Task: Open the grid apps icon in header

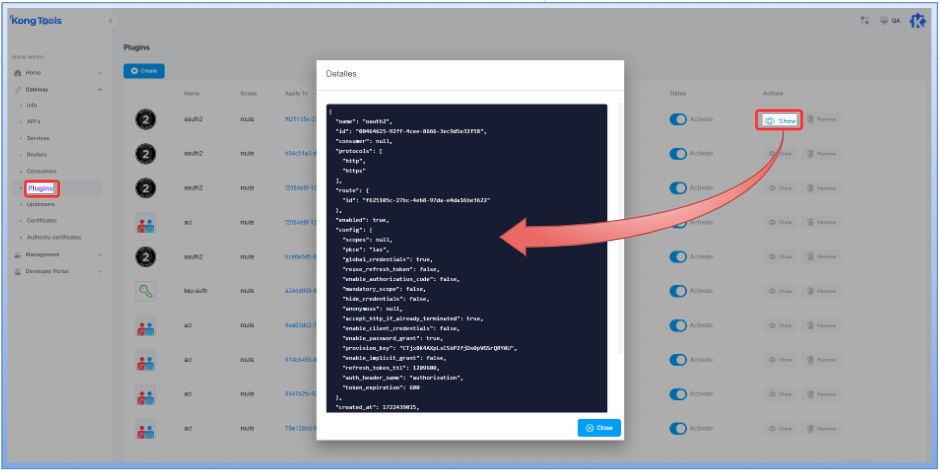Action: tap(865, 21)
